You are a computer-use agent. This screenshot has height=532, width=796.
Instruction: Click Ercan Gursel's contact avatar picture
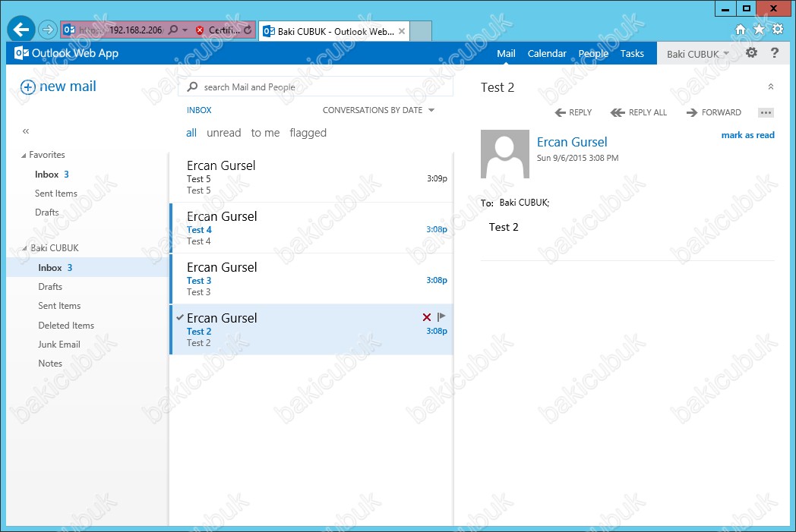504,153
